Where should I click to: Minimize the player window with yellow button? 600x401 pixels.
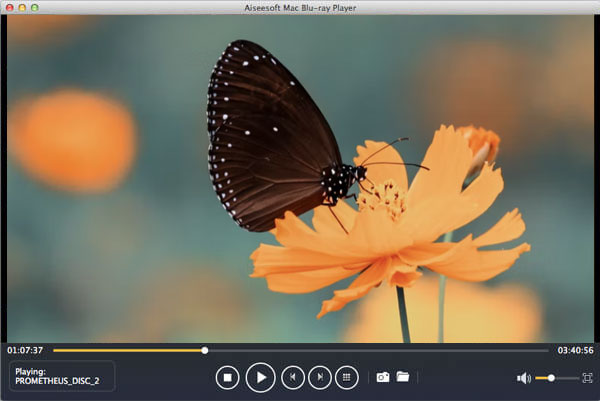[x=22, y=7]
